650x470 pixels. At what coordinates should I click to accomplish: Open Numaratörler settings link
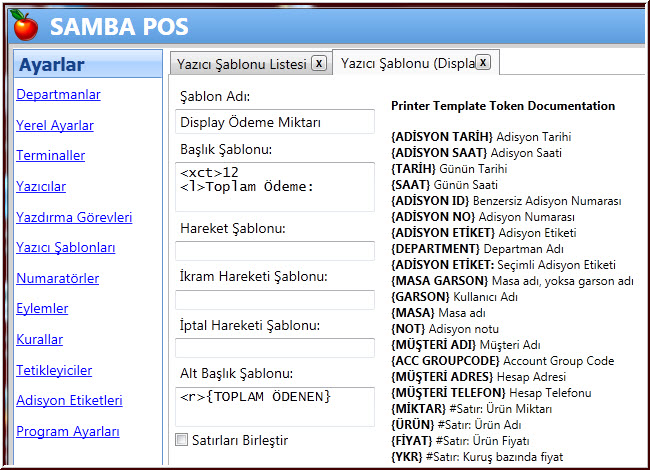tap(59, 279)
